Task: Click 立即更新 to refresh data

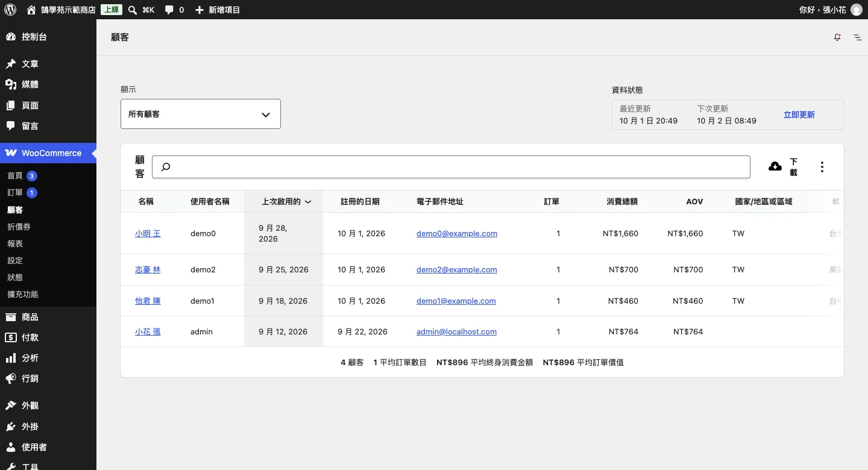Action: pos(799,114)
